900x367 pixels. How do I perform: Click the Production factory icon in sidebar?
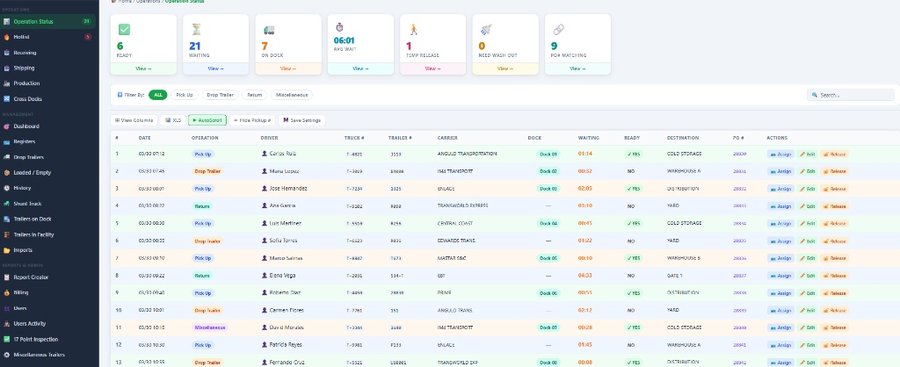[7, 83]
